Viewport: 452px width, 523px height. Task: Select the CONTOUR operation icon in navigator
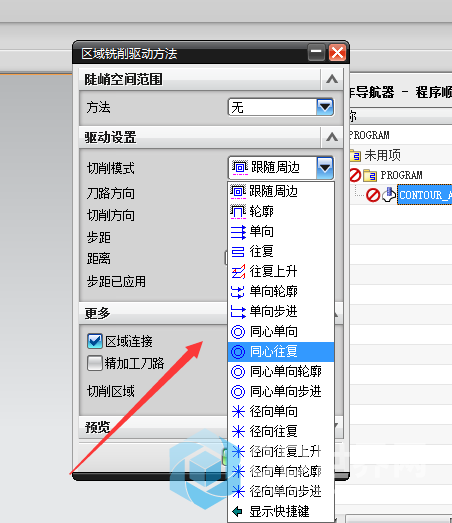point(389,194)
